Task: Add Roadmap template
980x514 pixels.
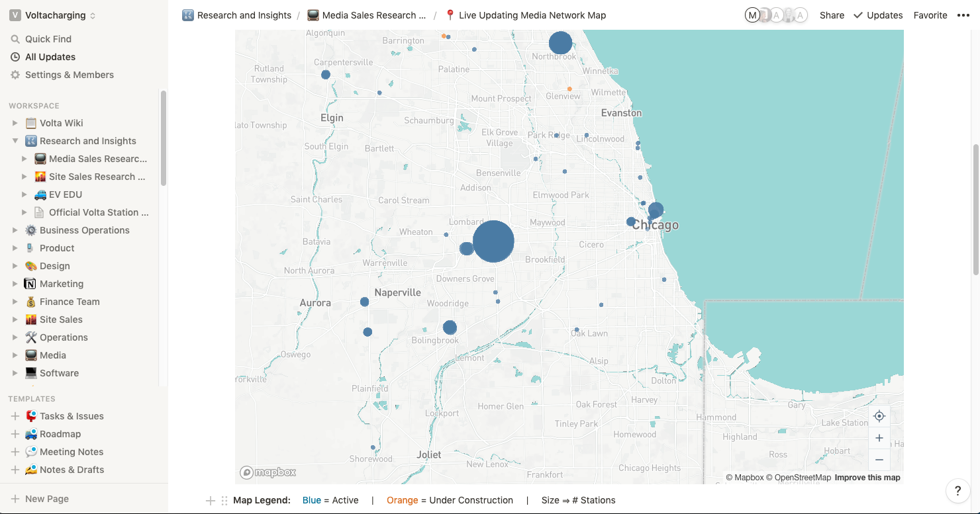Action: point(15,434)
